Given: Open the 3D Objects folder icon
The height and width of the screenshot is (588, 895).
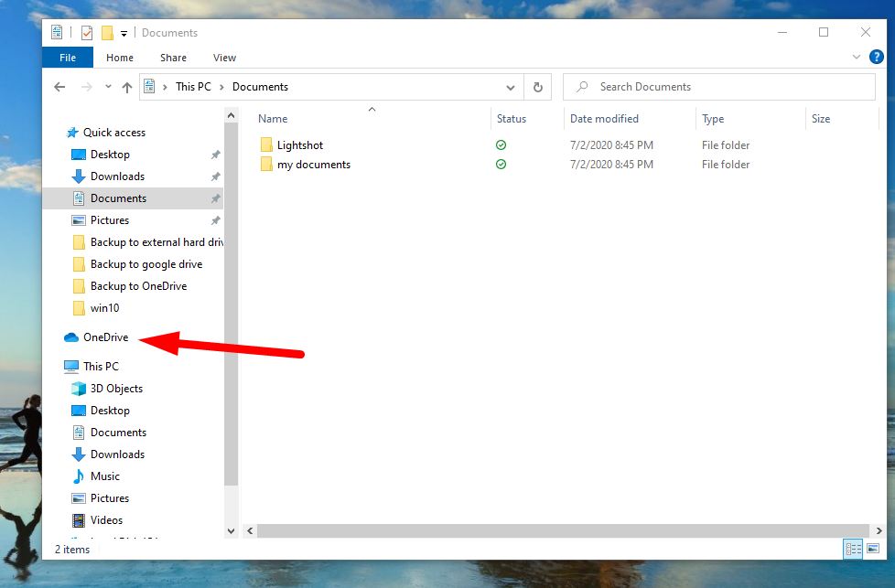Looking at the screenshot, I should pos(79,389).
